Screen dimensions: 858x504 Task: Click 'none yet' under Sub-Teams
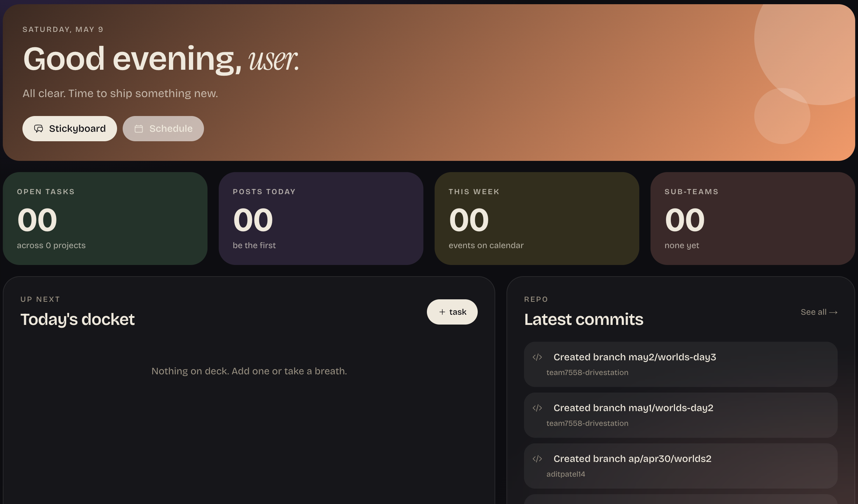pos(682,245)
